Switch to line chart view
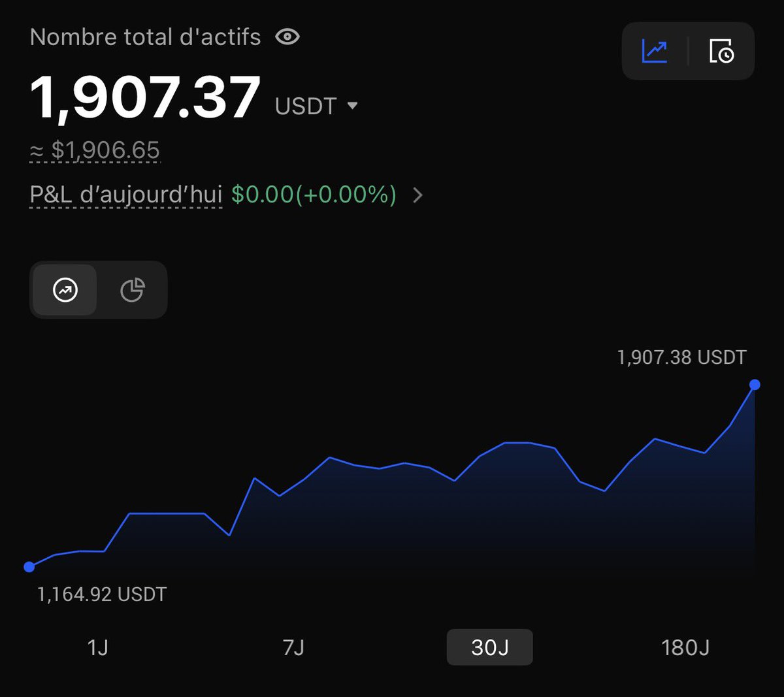This screenshot has width=784, height=697. coord(65,290)
